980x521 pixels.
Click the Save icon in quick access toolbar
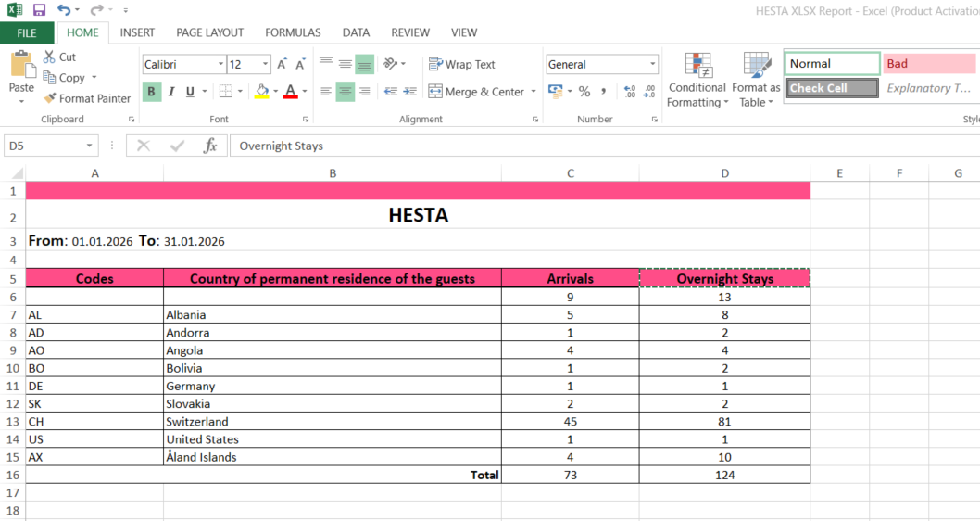(x=39, y=10)
